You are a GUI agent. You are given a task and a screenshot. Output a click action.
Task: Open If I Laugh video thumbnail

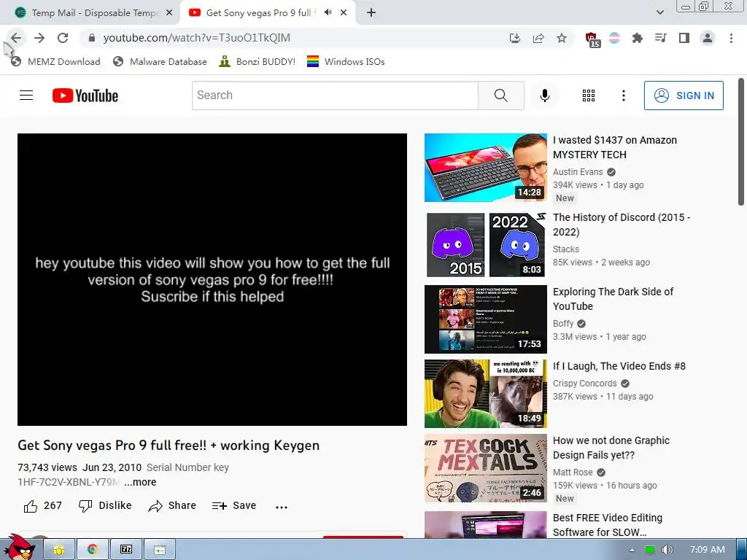485,393
